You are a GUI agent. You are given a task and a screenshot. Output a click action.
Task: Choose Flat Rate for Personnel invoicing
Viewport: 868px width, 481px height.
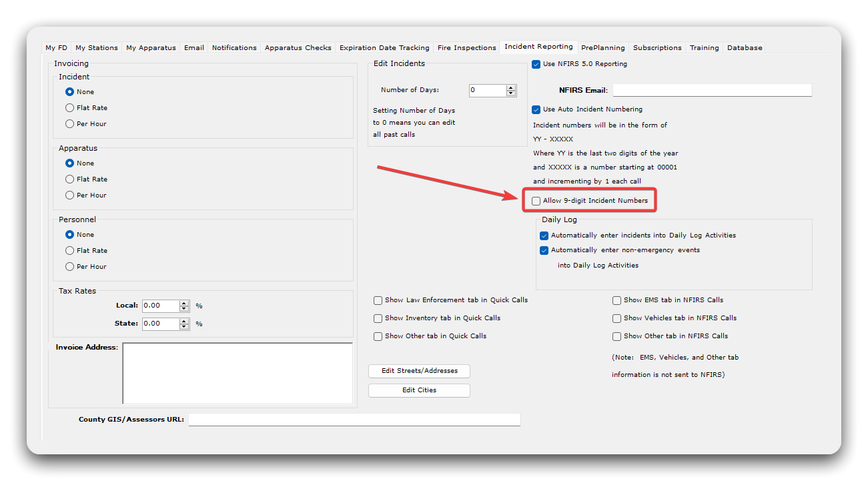pos(69,251)
